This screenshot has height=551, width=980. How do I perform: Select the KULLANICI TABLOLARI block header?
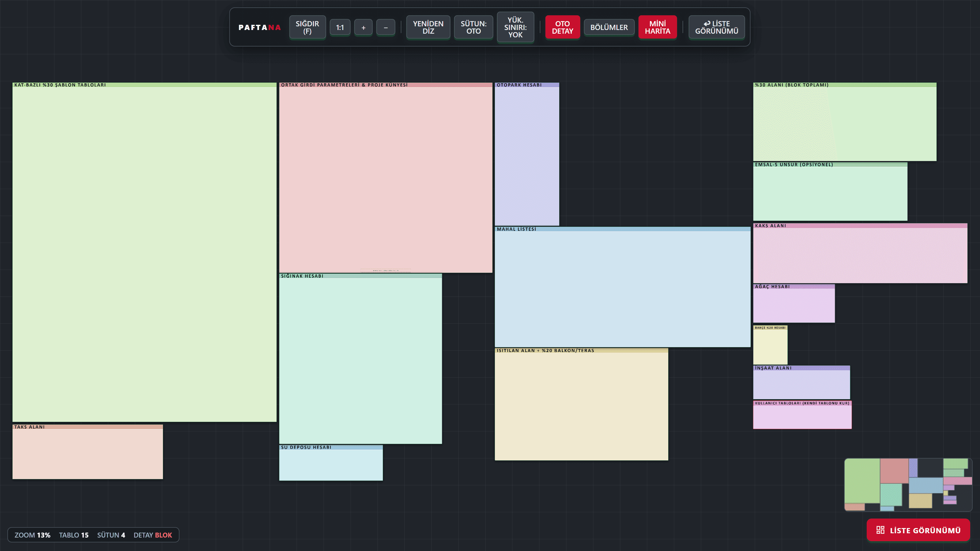802,403
